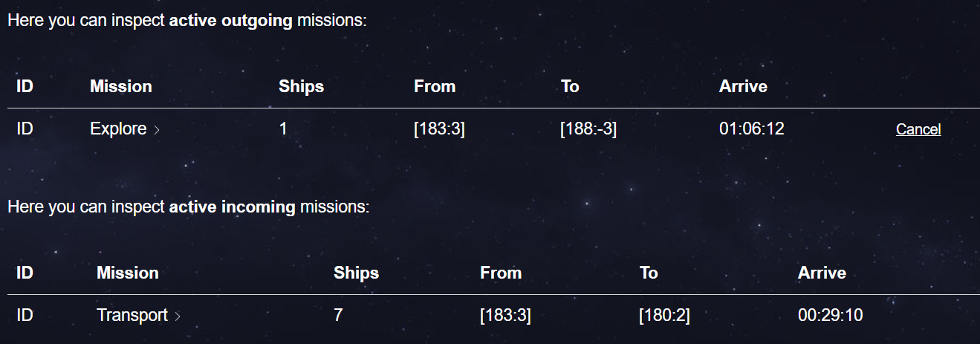Click the outgoing To column header
980x344 pixels.
tap(570, 86)
